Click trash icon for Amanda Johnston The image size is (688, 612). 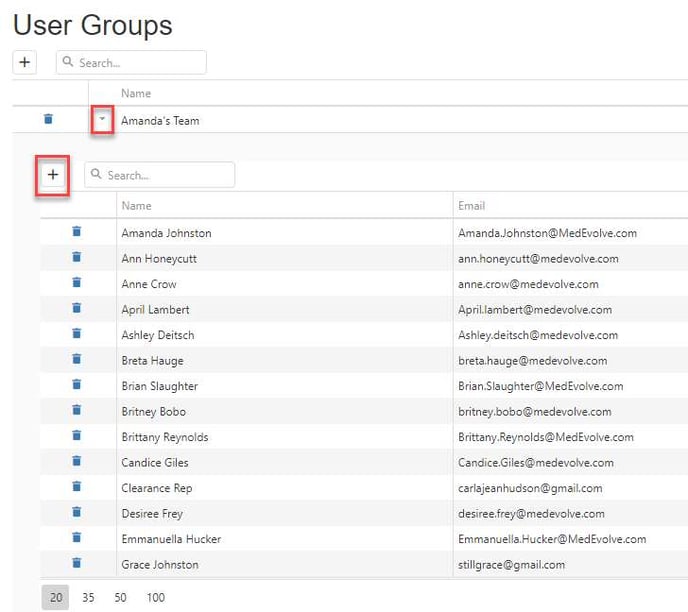(x=77, y=232)
